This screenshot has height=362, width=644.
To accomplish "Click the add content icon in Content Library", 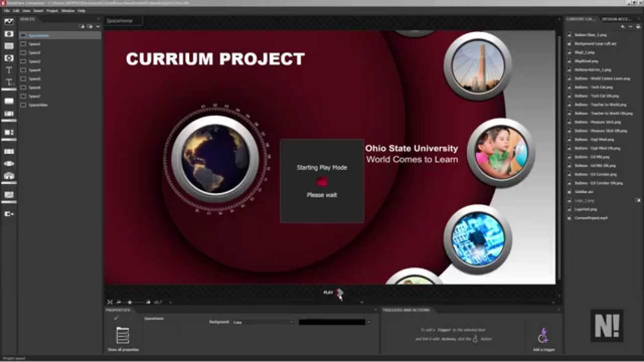I will tap(623, 26).
